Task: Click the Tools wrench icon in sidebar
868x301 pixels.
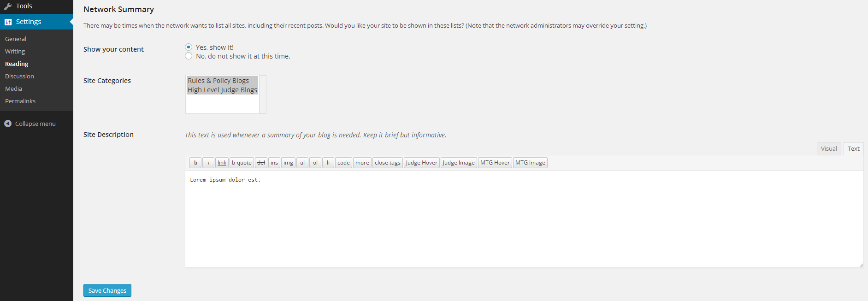Action: point(8,6)
